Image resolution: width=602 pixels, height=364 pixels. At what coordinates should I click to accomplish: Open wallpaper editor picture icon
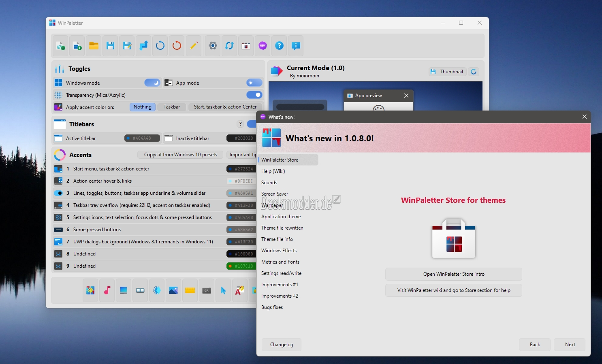coord(173,290)
